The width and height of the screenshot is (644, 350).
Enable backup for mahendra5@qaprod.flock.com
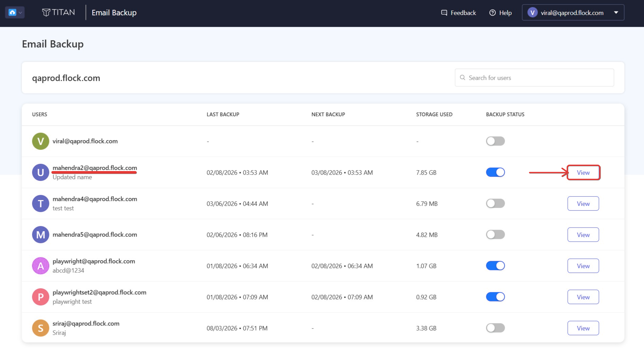coord(495,234)
